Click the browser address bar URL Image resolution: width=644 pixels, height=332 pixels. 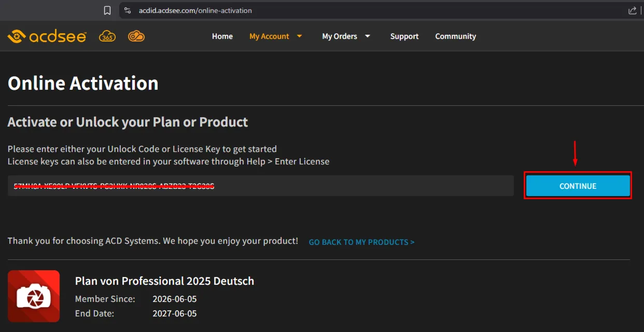(x=195, y=10)
